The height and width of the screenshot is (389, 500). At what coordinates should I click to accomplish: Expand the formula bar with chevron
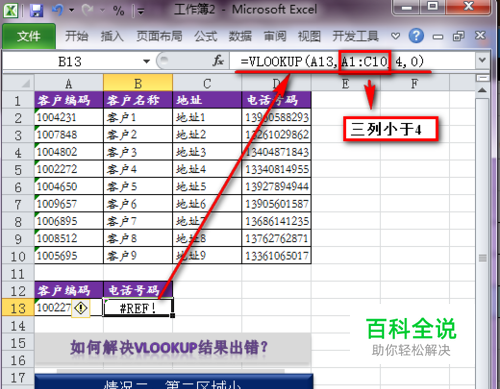tap(482, 60)
